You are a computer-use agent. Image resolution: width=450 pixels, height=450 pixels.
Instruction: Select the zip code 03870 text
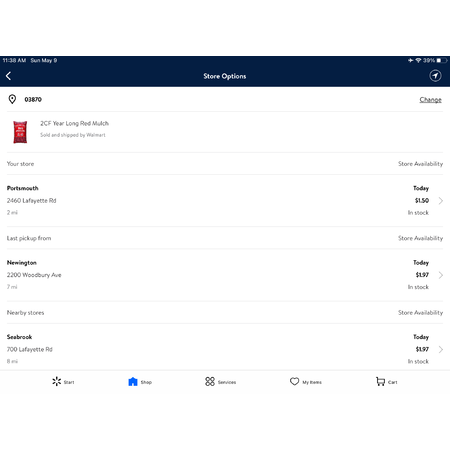[33, 99]
